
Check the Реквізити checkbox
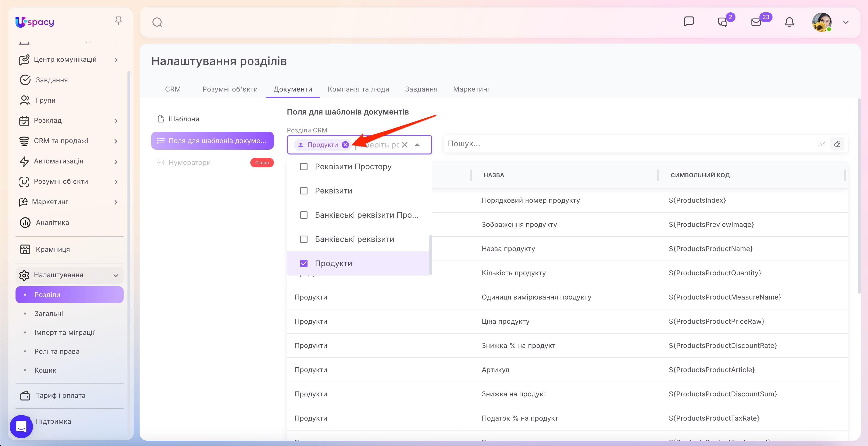304,191
